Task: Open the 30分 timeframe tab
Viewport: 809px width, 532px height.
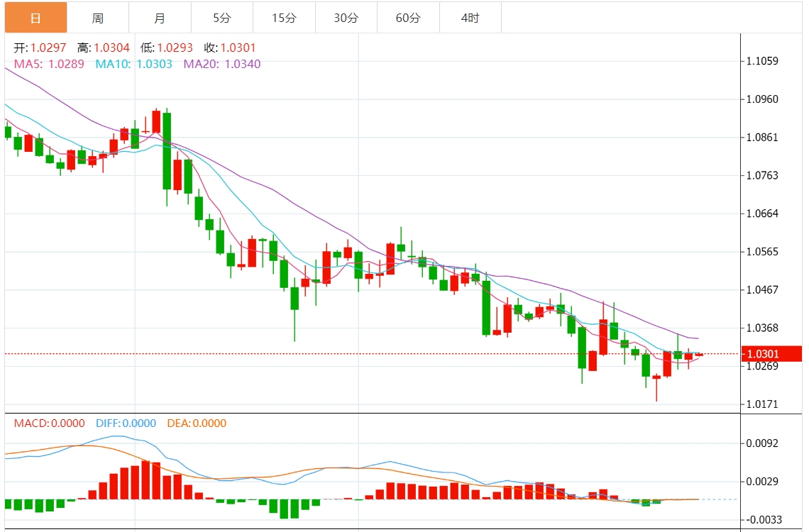Action: [x=346, y=18]
